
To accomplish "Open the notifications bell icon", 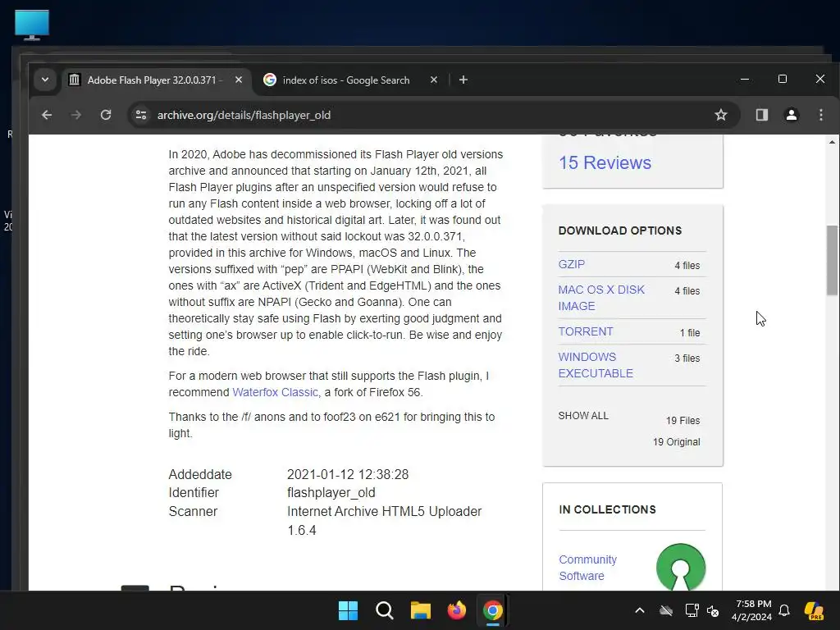I will point(784,610).
